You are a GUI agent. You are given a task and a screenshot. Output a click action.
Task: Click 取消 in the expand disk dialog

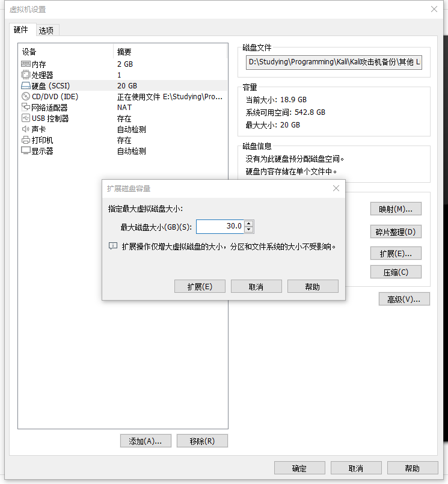256,286
